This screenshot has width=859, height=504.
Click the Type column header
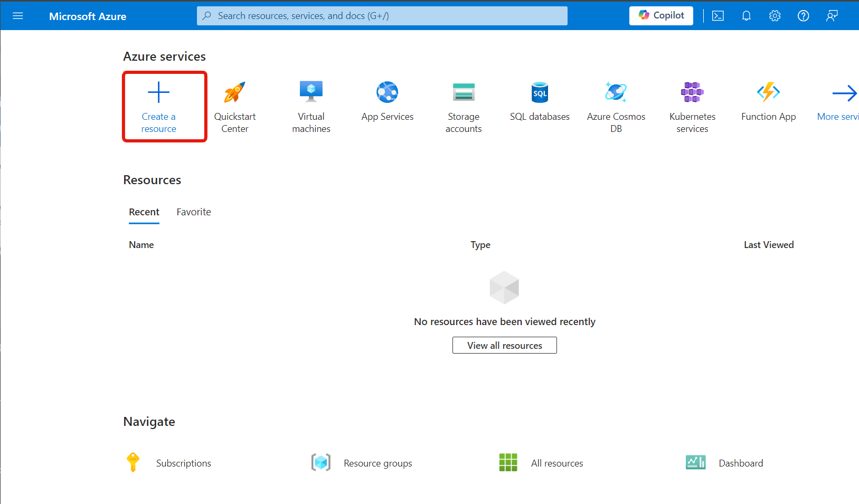pos(480,245)
